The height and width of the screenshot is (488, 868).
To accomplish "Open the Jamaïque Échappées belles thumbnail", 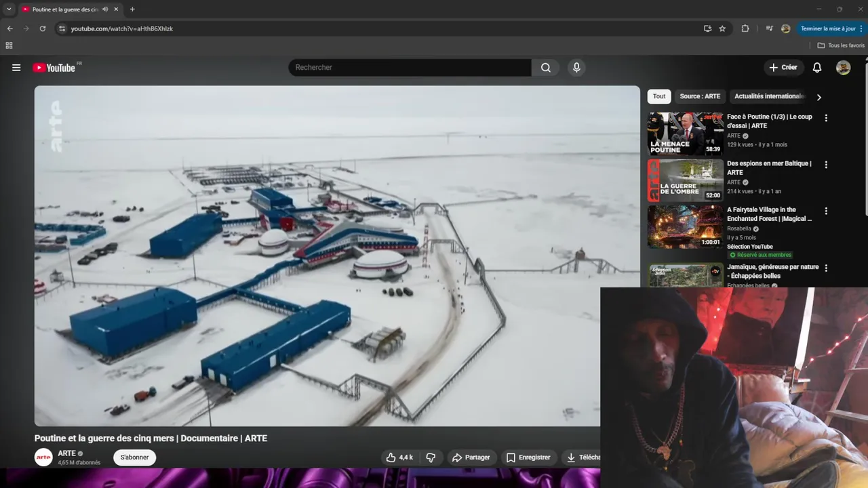I will 685,275.
